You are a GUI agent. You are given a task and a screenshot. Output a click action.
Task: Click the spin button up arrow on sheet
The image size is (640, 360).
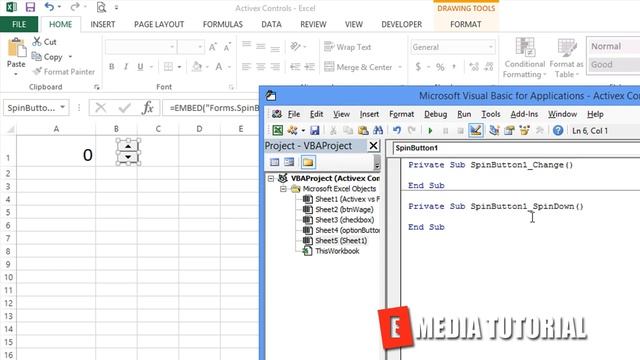(x=128, y=146)
